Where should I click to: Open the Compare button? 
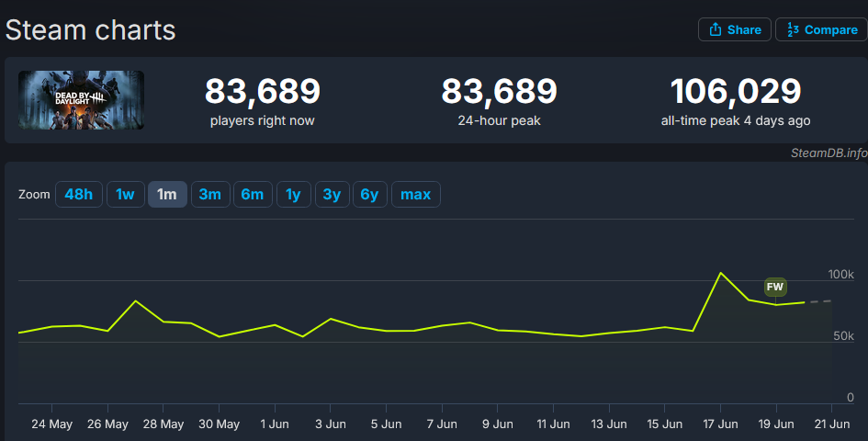coord(822,30)
